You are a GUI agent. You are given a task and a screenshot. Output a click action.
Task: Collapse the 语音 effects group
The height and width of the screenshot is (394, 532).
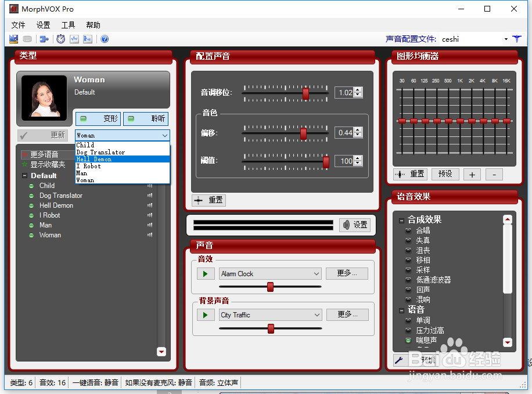(401, 310)
